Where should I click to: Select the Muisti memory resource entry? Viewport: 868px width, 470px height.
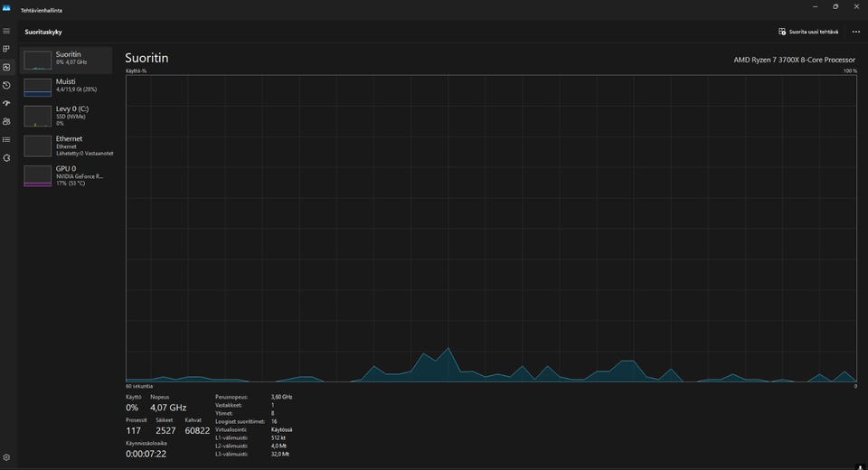tap(66, 87)
